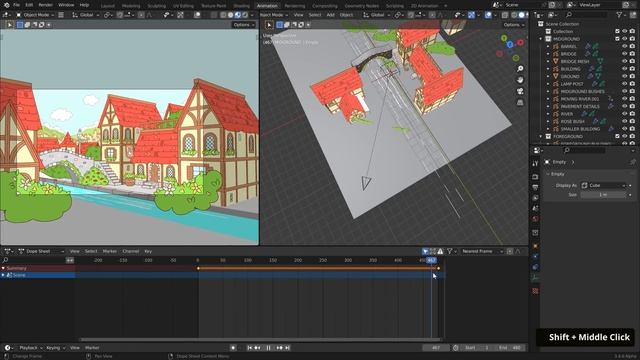This screenshot has height=360, width=640.
Task: Open Nearest Frame snapping dropdown
Action: point(482,251)
